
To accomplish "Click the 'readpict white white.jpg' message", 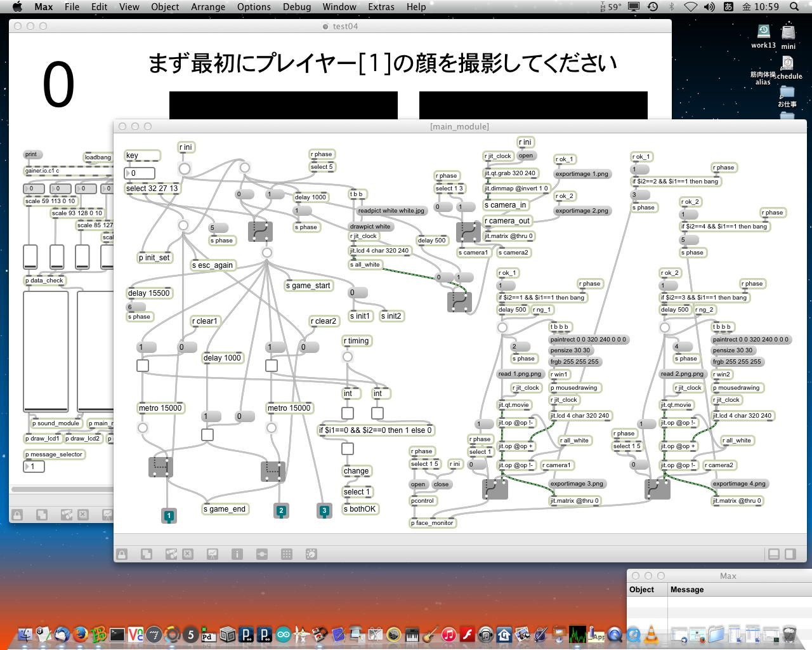I will tap(391, 211).
